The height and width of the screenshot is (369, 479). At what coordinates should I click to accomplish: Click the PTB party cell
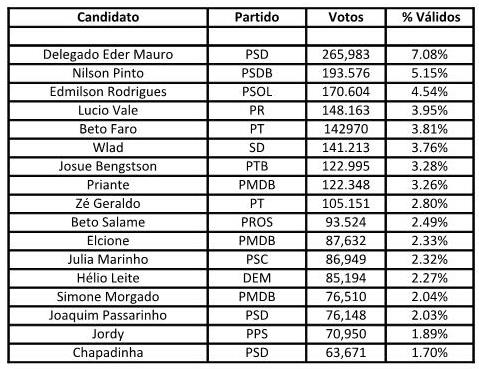coord(257,167)
